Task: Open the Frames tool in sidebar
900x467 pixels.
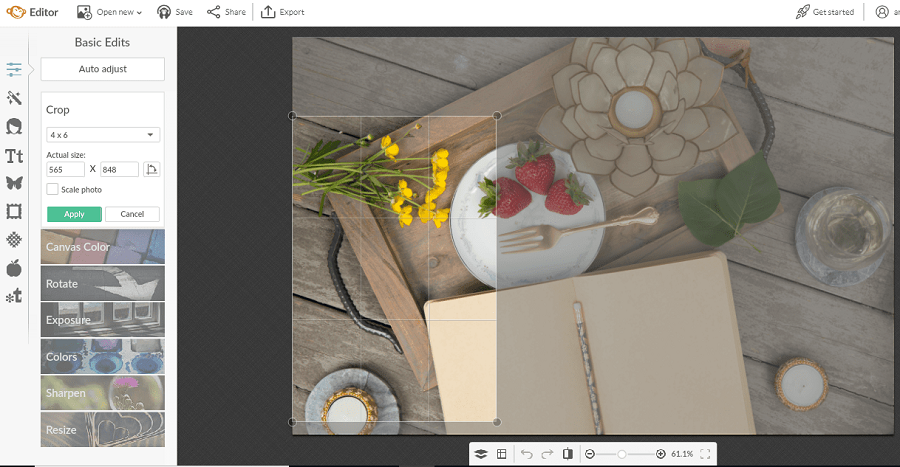Action: (x=14, y=211)
